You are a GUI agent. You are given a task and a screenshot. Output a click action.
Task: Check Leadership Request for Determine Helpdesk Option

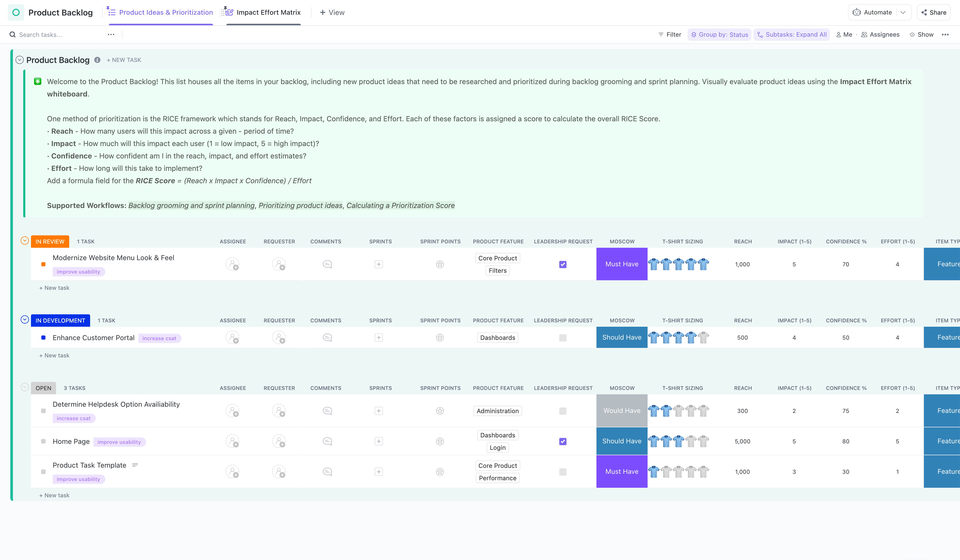(x=563, y=411)
